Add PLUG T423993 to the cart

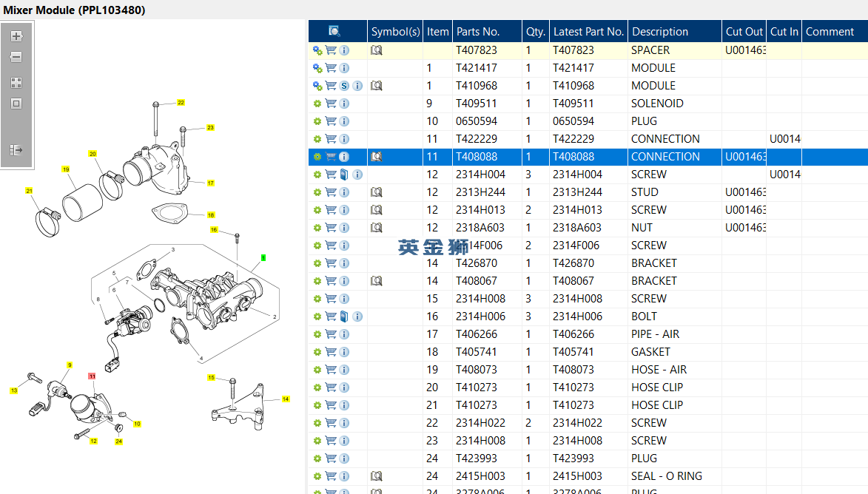click(331, 458)
